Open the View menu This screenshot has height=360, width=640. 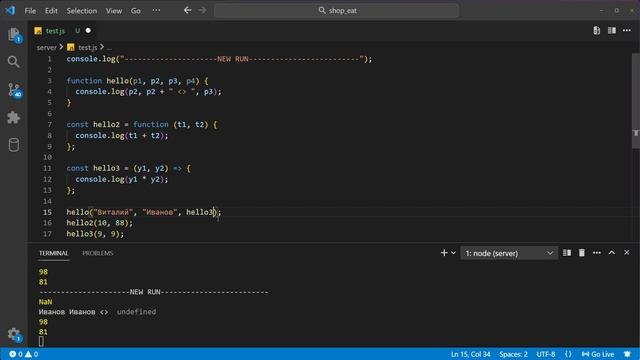pyautogui.click(x=114, y=11)
